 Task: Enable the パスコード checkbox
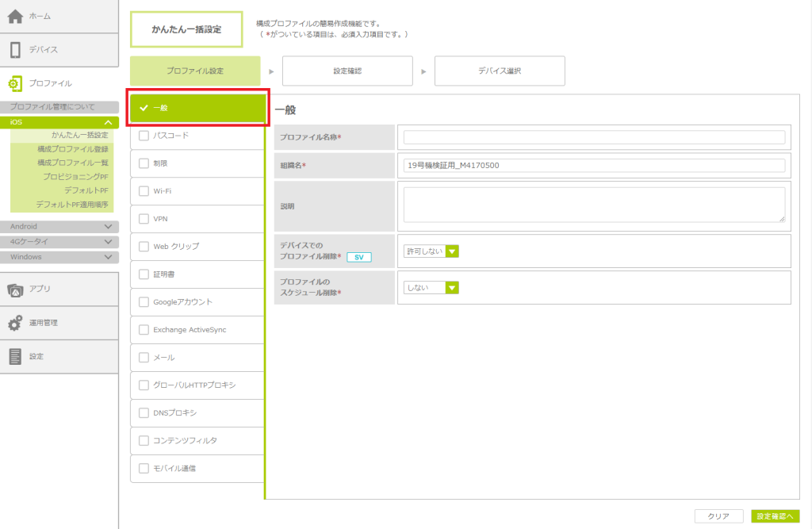[x=144, y=136]
